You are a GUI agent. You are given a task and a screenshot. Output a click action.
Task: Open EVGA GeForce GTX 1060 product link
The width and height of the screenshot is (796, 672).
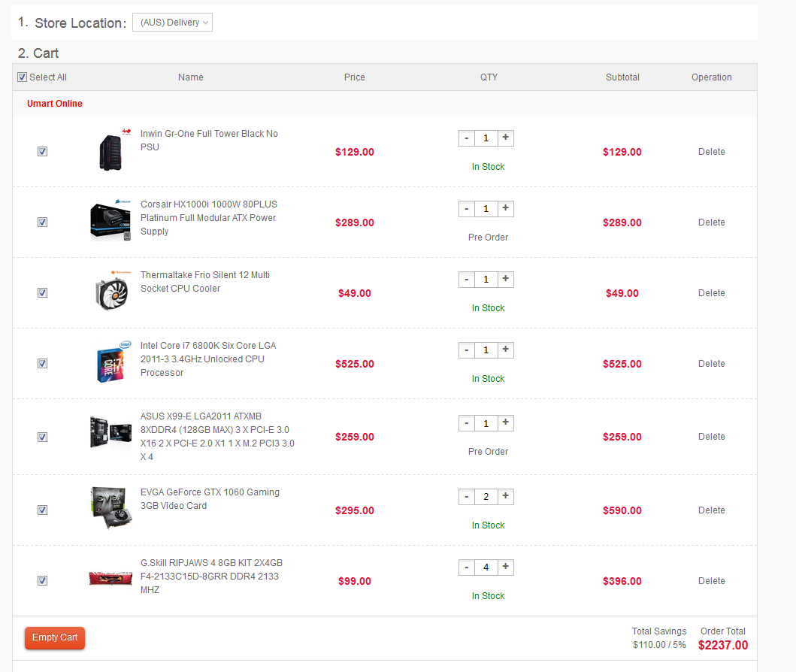point(210,499)
